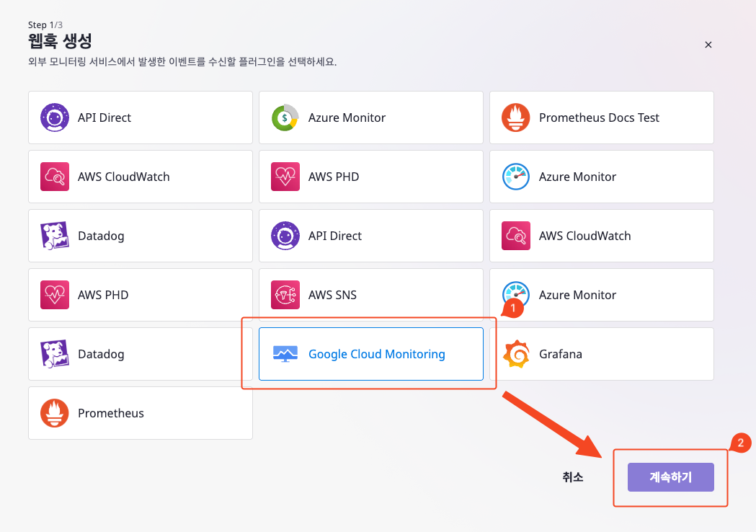
Task: Choose Azure Monitor card with dollar-sign icon
Action: (370, 118)
